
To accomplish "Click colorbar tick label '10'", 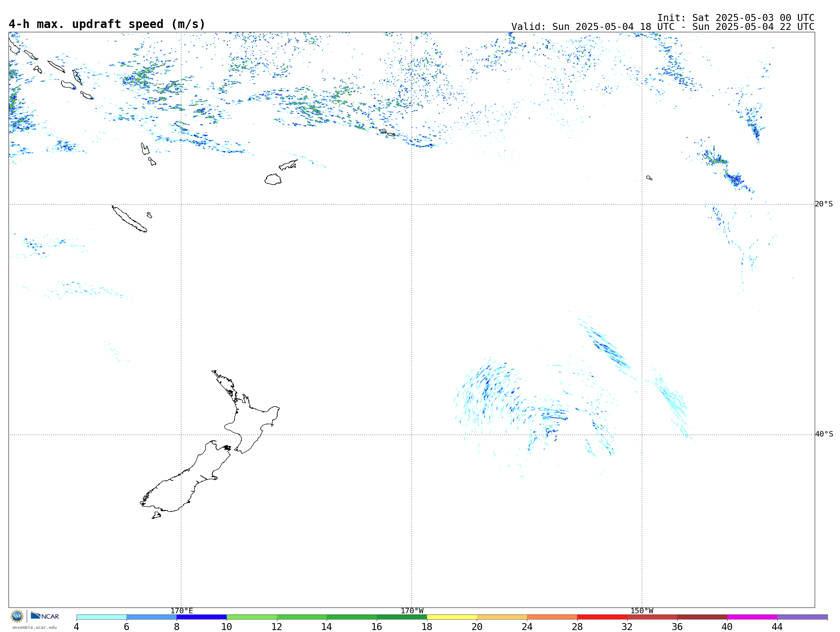I will click(x=227, y=627).
